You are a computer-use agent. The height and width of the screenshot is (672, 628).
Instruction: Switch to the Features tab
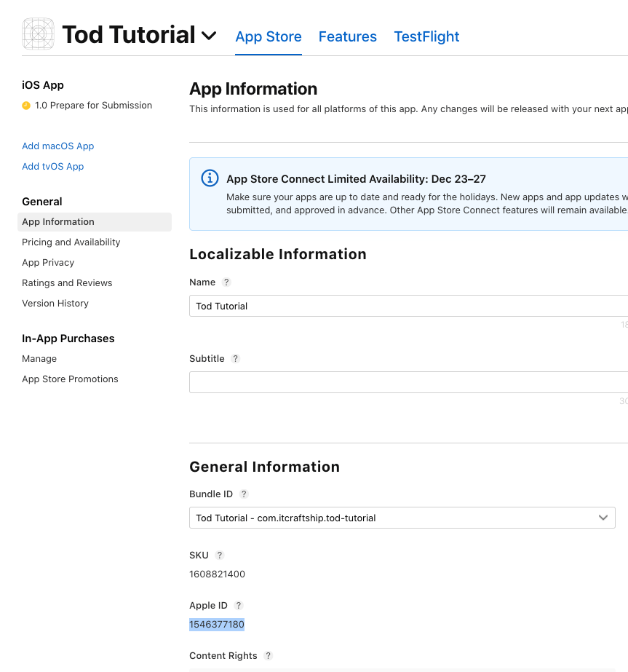347,36
